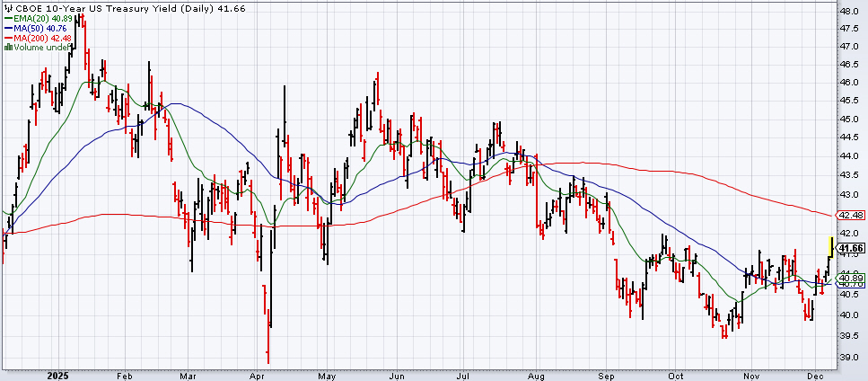The height and width of the screenshot is (381, 868).
Task: Click the Dec label on the time axis
Action: (814, 376)
